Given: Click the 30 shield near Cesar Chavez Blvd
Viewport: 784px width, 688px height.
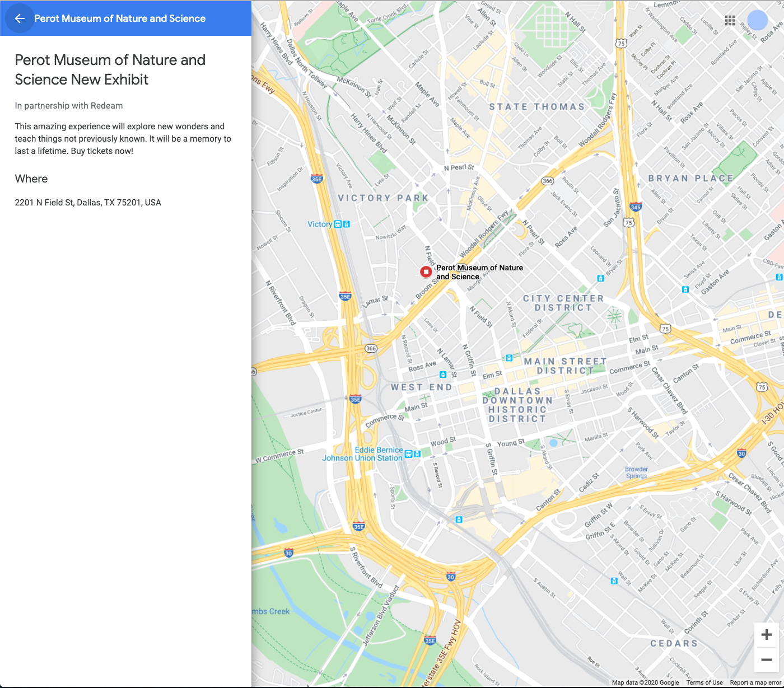Looking at the screenshot, I should click(x=741, y=453).
